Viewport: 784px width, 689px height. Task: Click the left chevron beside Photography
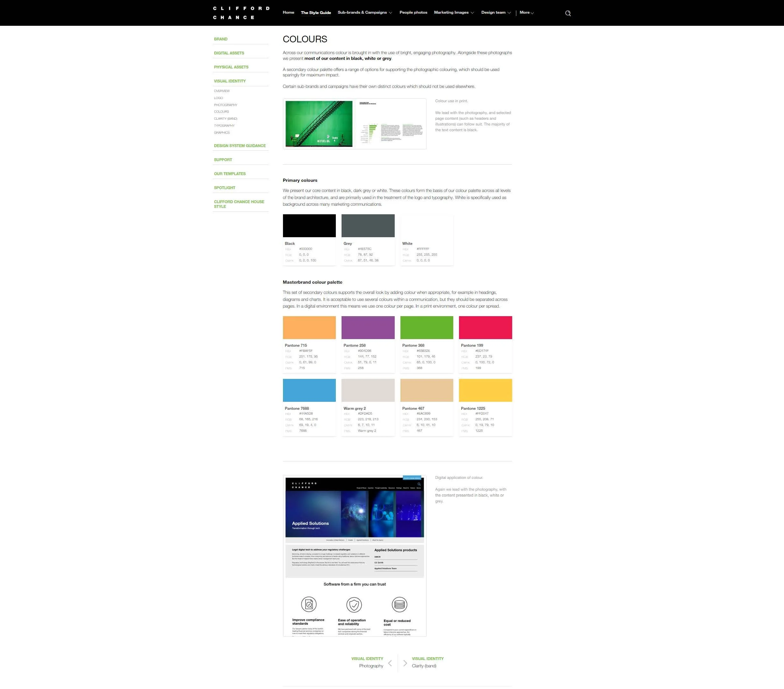[x=390, y=663]
